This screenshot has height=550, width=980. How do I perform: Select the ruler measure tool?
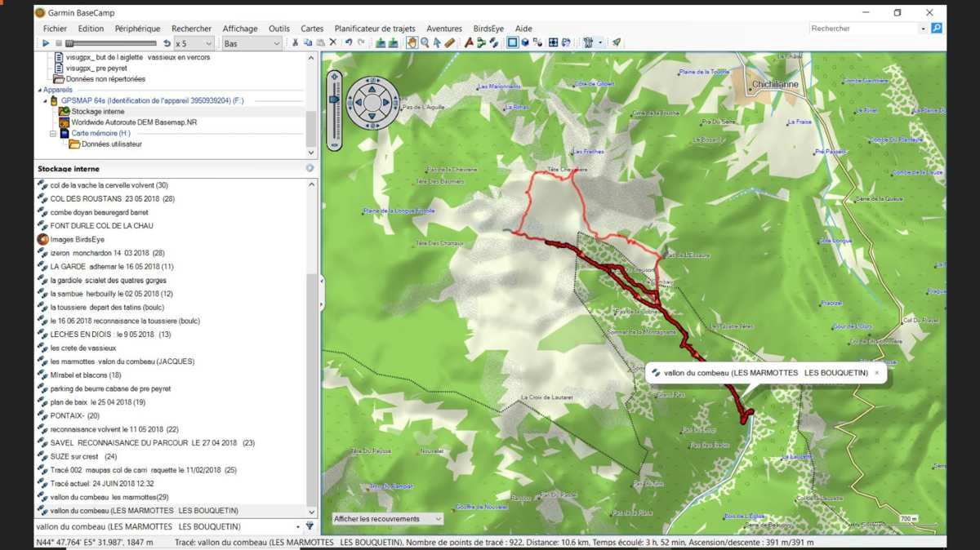[x=449, y=43]
